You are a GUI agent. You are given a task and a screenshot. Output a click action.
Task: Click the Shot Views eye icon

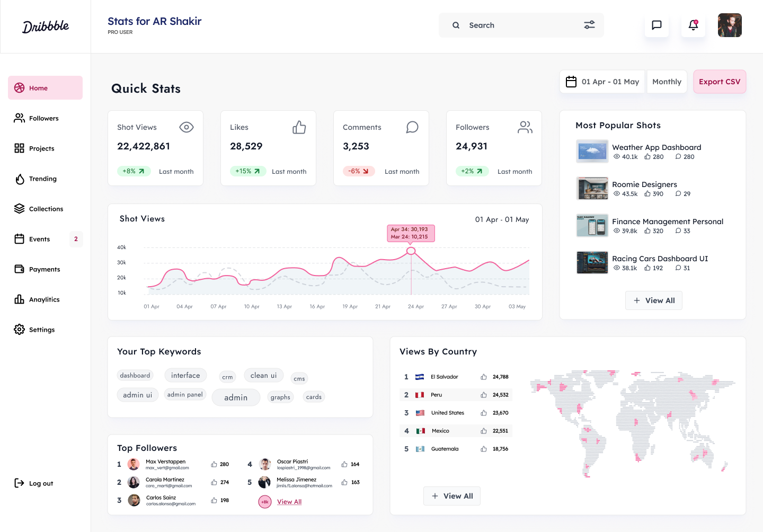(x=187, y=127)
